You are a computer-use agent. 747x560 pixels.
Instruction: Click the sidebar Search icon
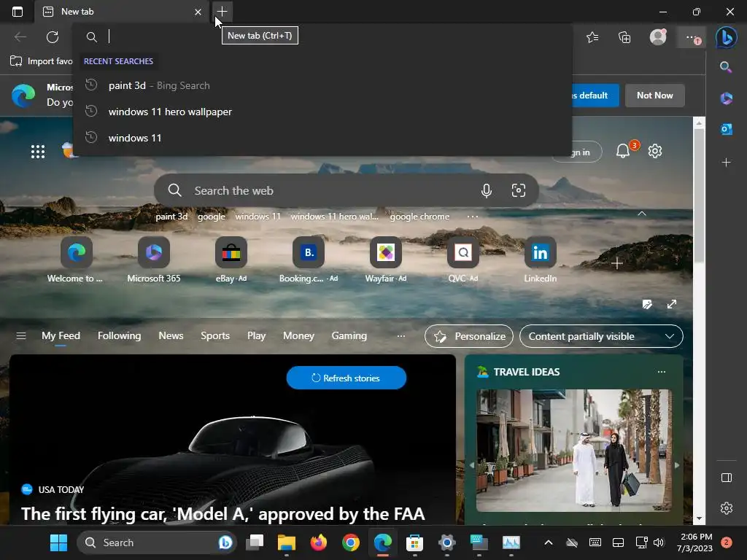[726, 66]
